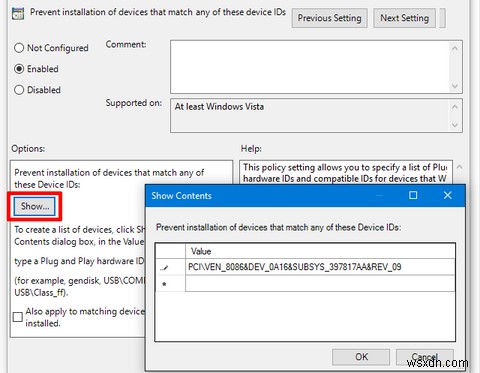Close the Show Contents dialog
The image size is (480, 373).
coord(448,195)
